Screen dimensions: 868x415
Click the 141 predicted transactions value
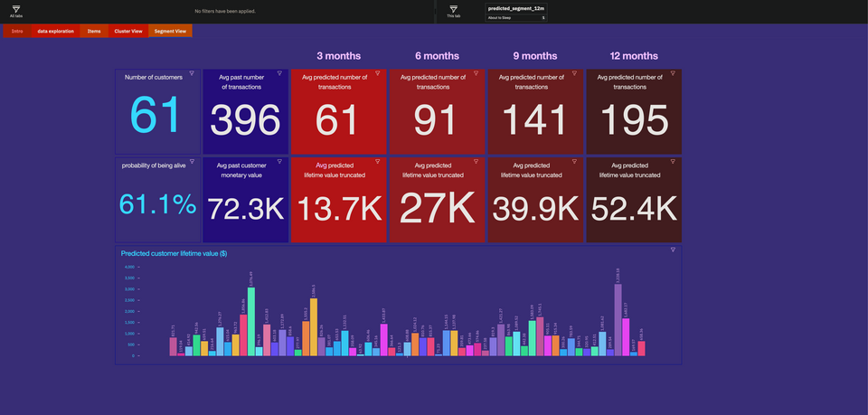click(x=534, y=120)
